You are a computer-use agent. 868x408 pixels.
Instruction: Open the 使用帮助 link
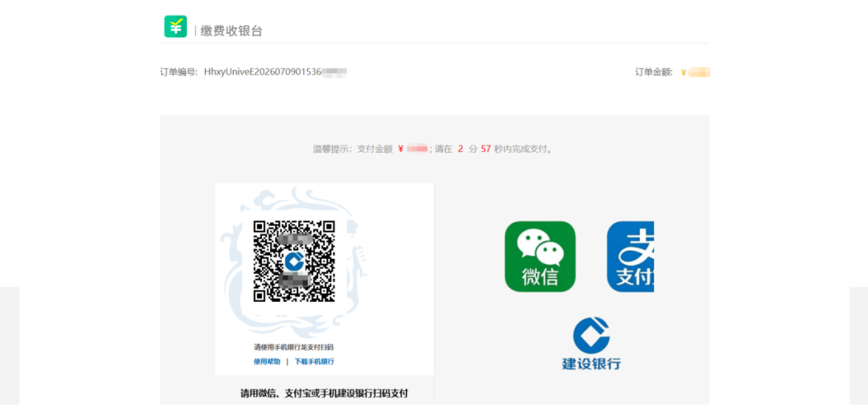pyautogui.click(x=268, y=361)
